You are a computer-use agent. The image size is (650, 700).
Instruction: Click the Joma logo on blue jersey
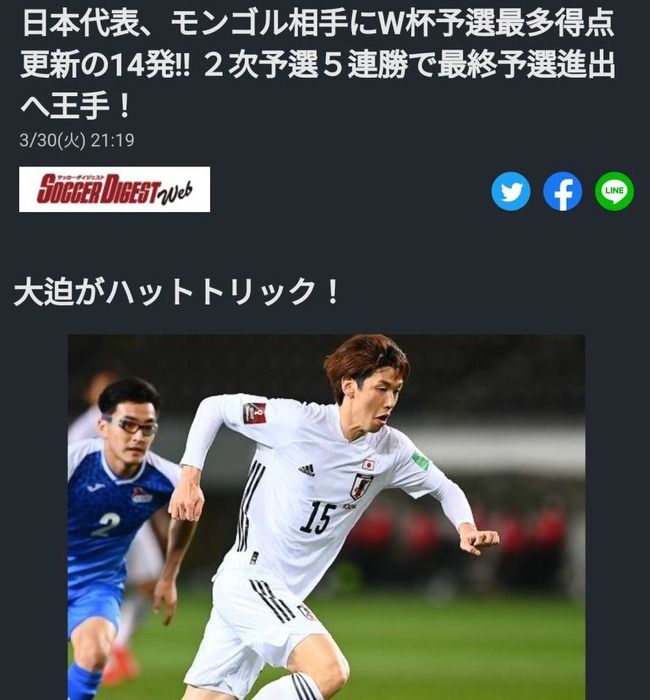tap(96, 487)
